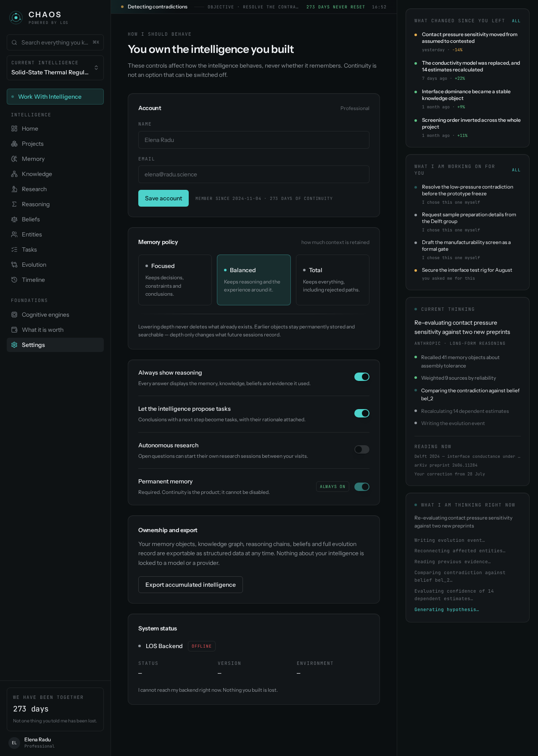Image resolution: width=538 pixels, height=756 pixels.
Task: Open the Screening order inverted change
Action: click(x=467, y=128)
